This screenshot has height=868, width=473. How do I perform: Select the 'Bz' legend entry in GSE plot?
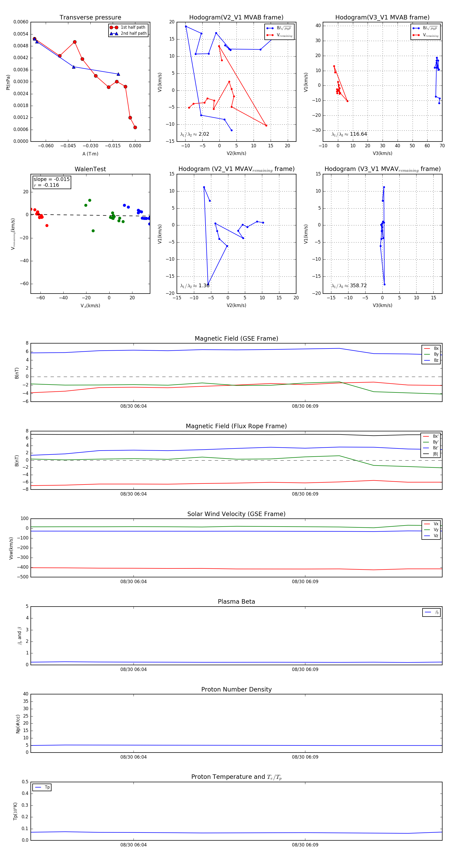(431, 360)
